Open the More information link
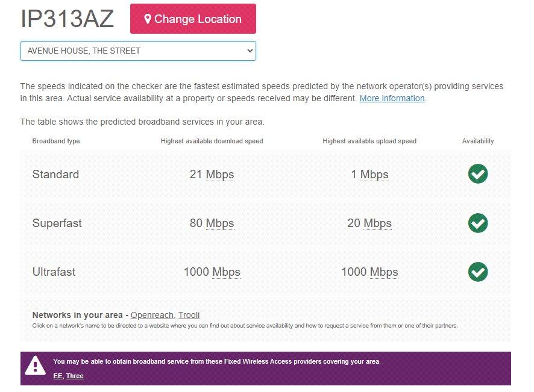The image size is (534, 392). (392, 98)
